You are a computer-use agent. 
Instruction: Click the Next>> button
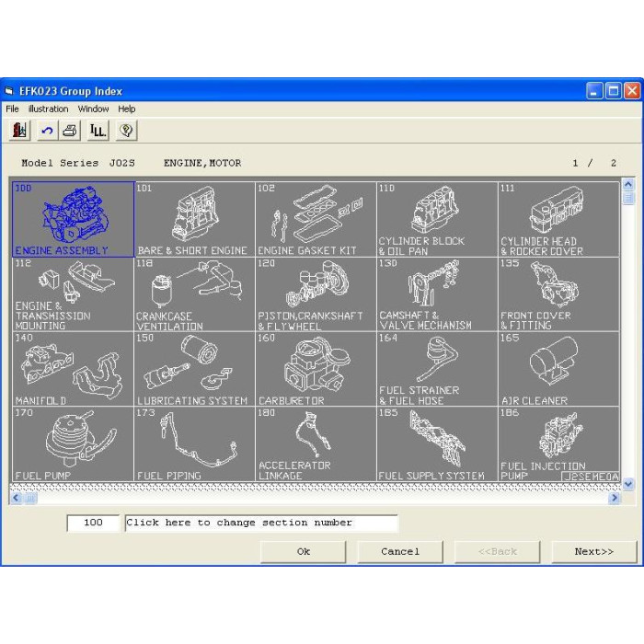pos(594,552)
